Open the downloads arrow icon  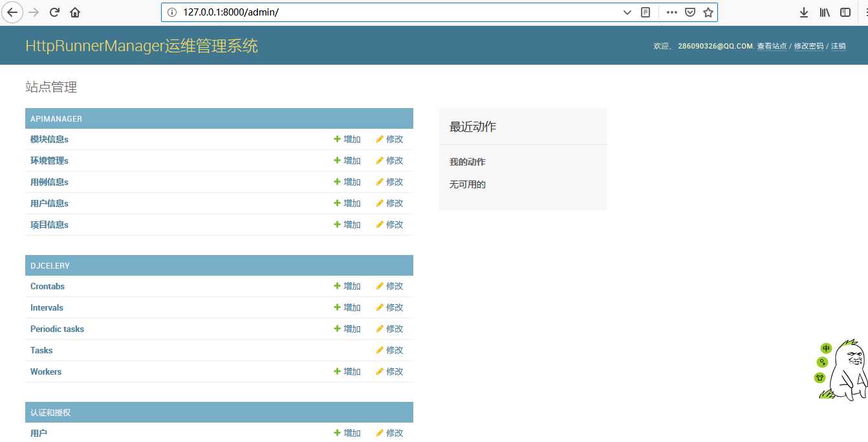804,12
